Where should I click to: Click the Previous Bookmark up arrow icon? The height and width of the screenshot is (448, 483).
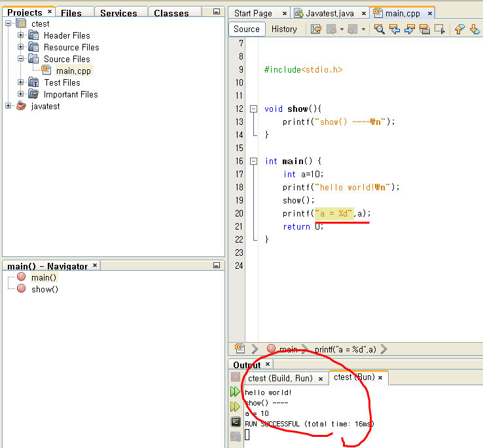(459, 29)
